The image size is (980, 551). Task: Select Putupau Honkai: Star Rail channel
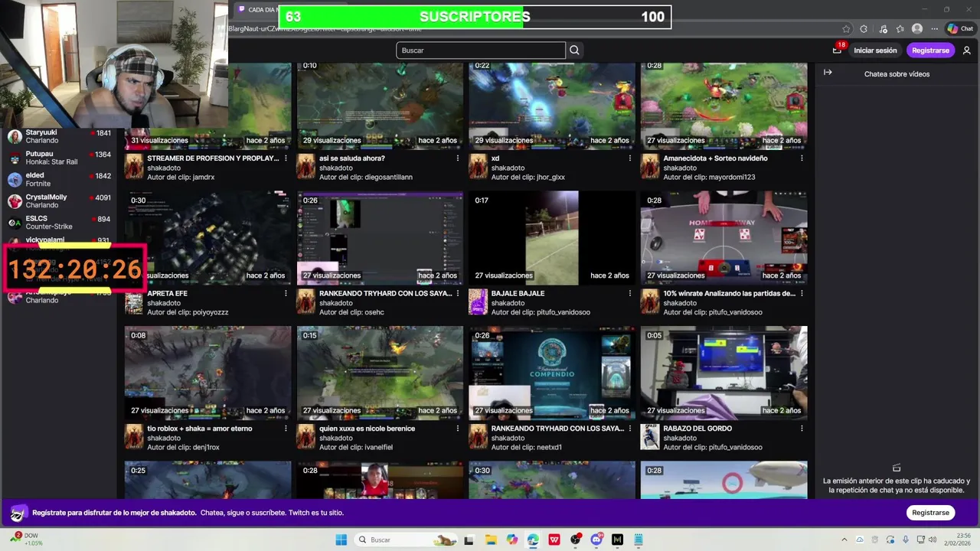click(x=59, y=158)
